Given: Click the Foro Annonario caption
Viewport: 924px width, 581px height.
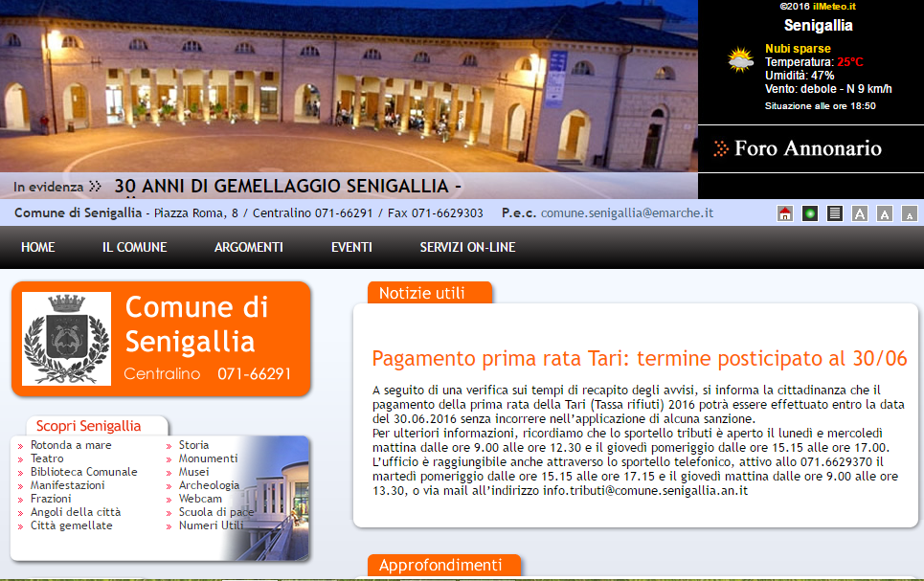Looking at the screenshot, I should (808, 148).
